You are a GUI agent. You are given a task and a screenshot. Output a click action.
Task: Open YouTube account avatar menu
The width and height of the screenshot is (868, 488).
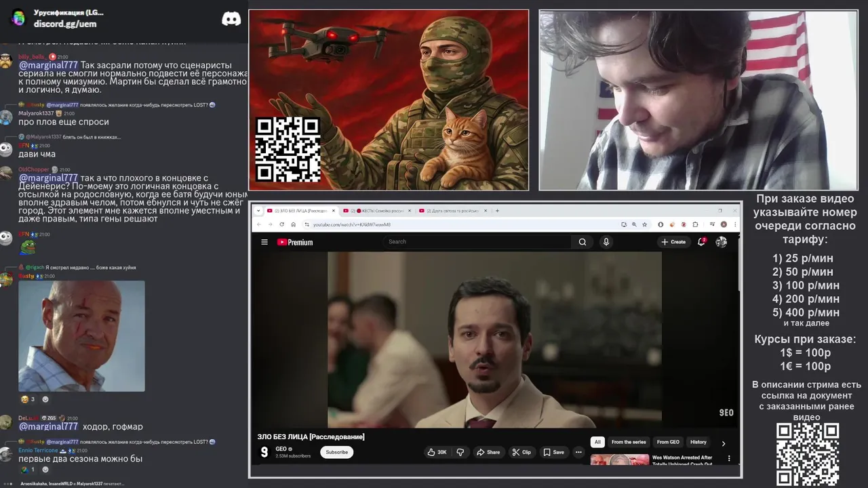[722, 242]
